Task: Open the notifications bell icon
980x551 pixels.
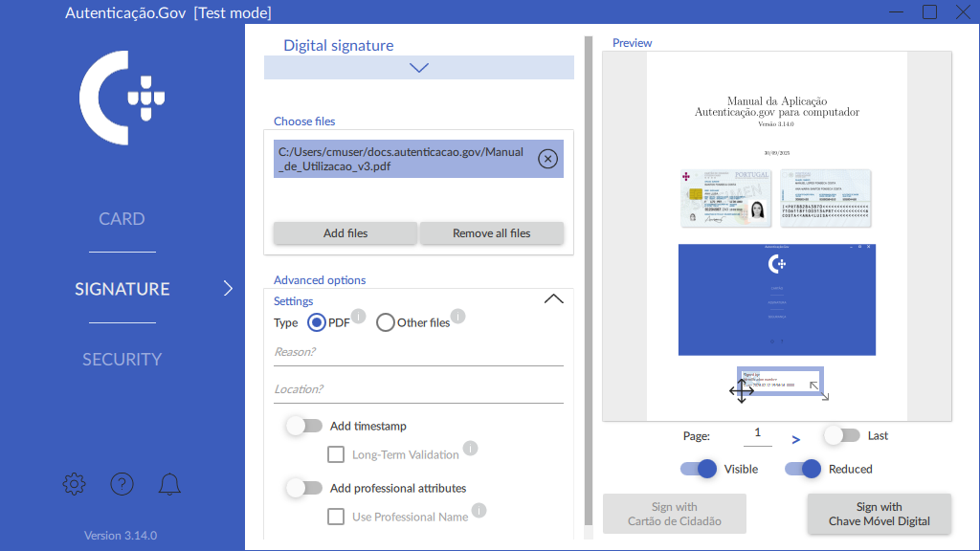Action: pyautogui.click(x=169, y=484)
